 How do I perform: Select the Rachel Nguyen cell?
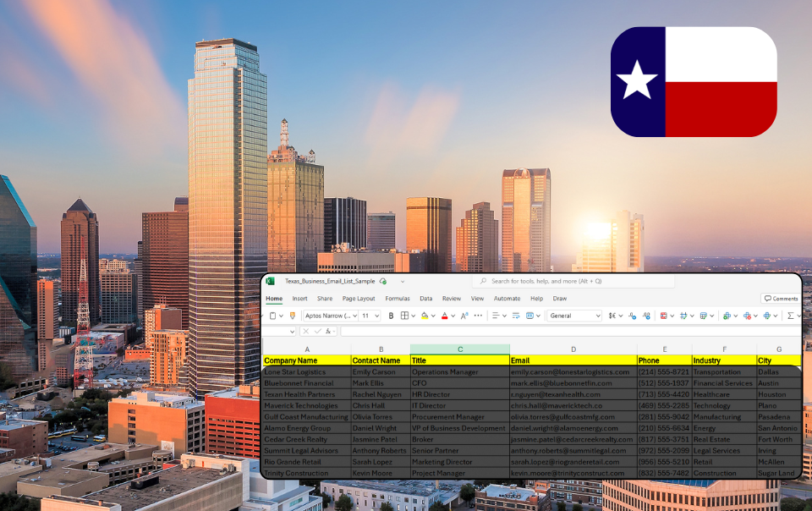(381, 394)
